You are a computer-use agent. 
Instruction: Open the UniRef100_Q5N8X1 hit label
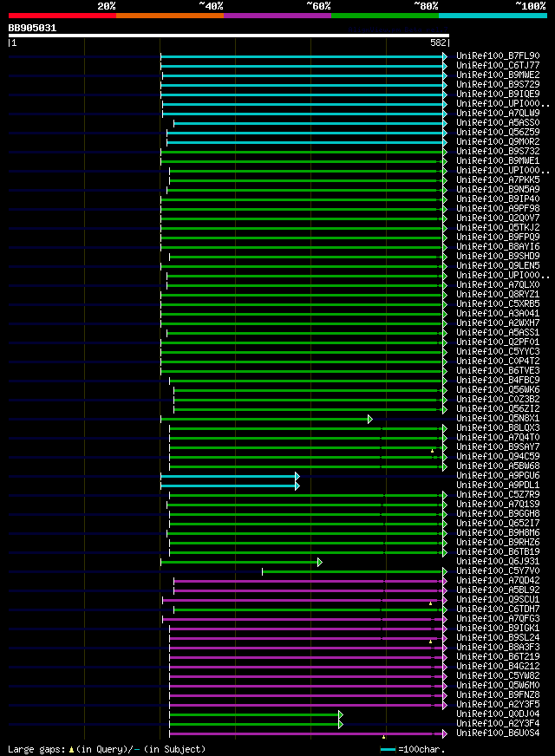[x=498, y=419]
